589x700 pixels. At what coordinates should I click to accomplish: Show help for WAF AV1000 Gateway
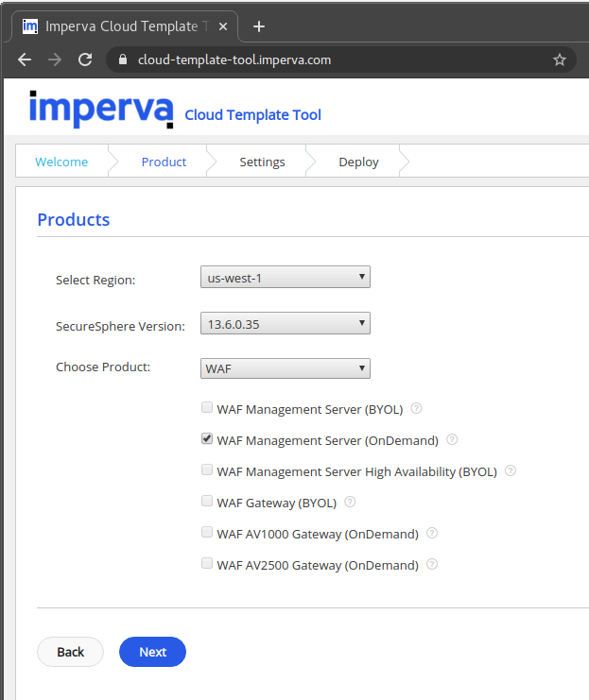432,533
